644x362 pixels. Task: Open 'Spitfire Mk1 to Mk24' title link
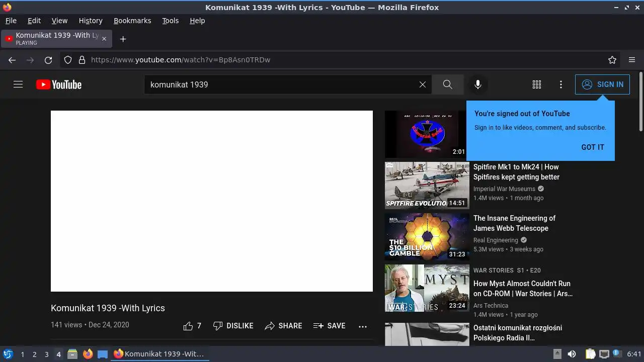coord(517,172)
